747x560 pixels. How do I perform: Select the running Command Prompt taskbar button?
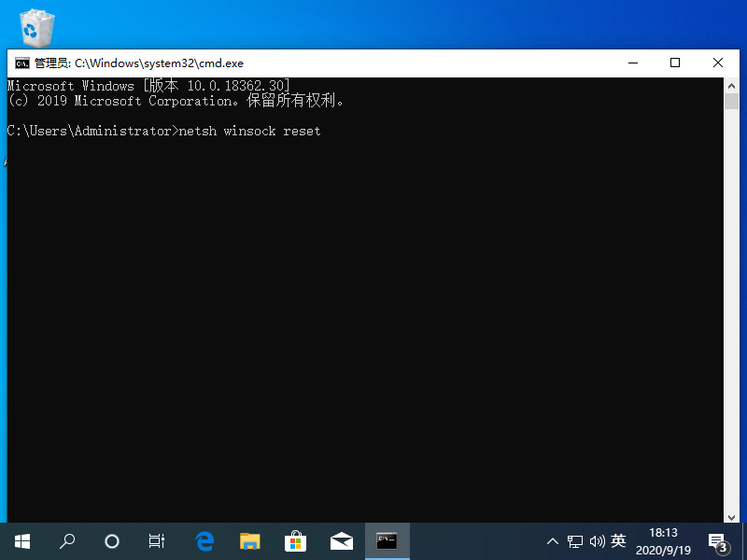pyautogui.click(x=387, y=540)
